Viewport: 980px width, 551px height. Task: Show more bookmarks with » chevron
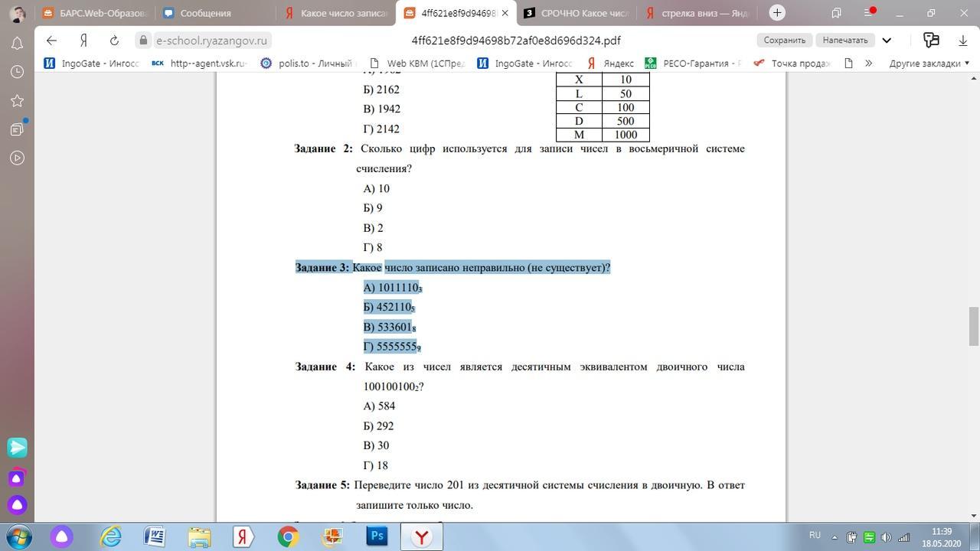click(x=869, y=64)
